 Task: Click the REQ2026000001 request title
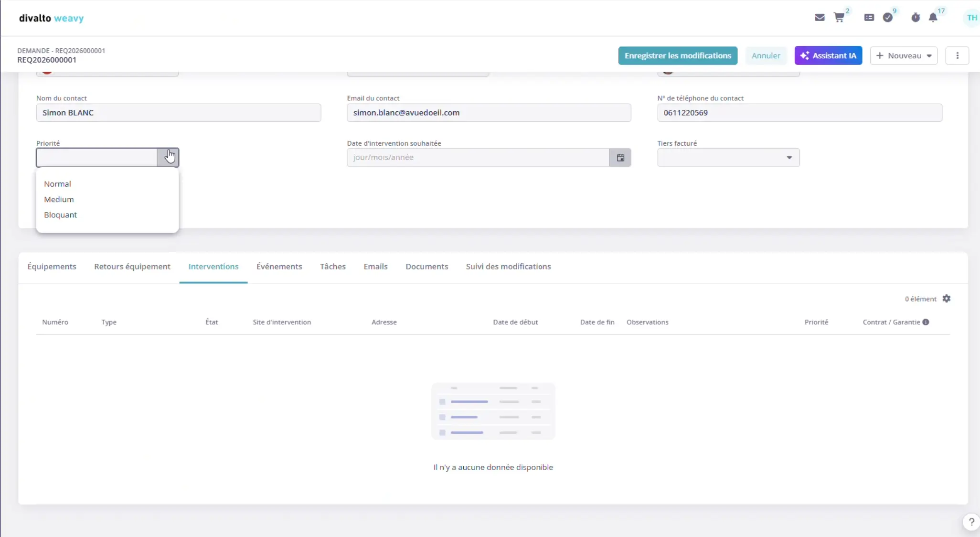47,60
